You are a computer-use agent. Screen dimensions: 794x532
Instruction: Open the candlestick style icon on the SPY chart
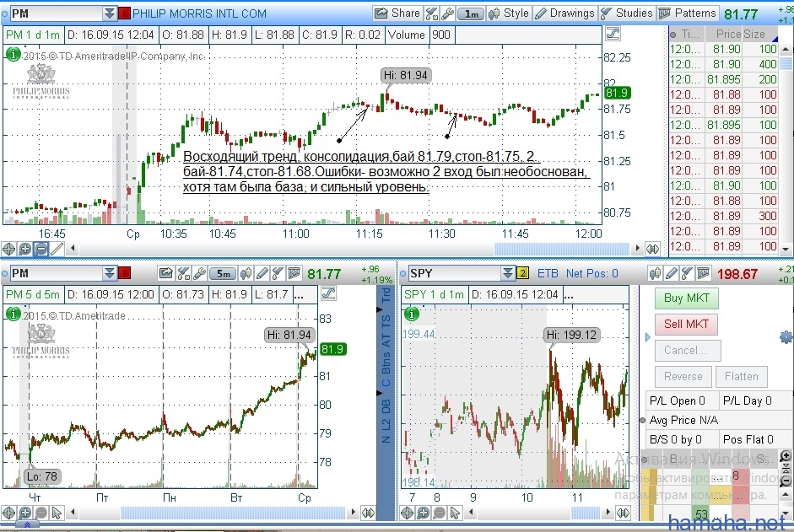[655, 274]
